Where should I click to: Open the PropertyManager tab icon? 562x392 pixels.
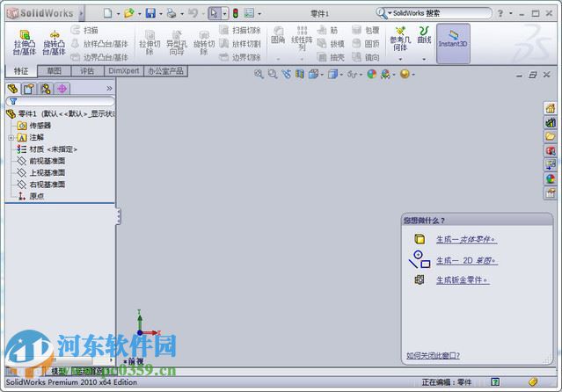pos(29,89)
